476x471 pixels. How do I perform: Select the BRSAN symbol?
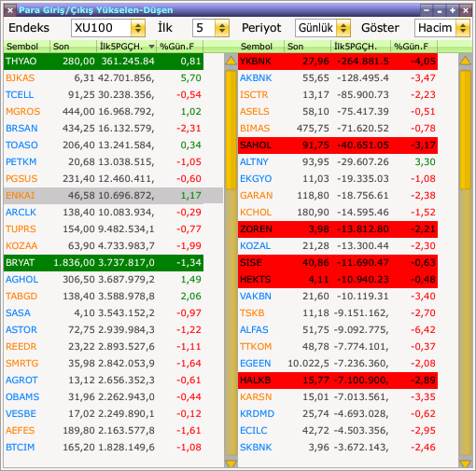(x=21, y=129)
